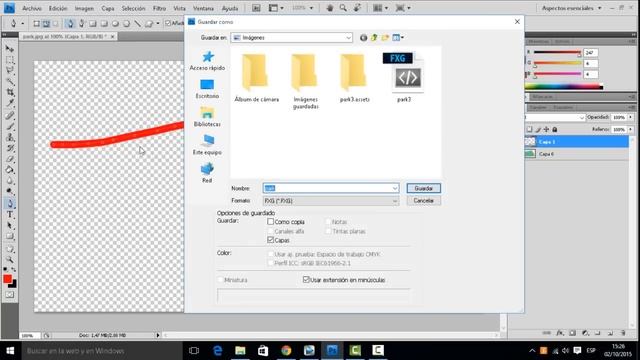Image resolution: width=640 pixels, height=360 pixels.
Task: Toggle the Notas checkbox
Action: coord(328,222)
